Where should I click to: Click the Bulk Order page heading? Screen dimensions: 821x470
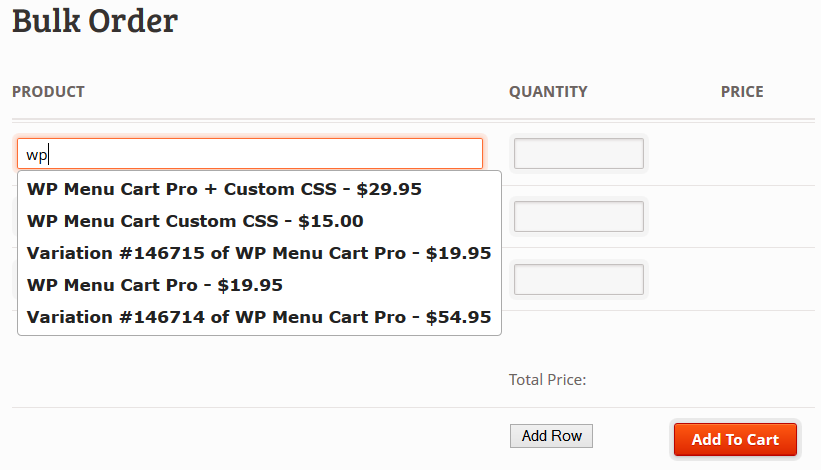point(95,20)
